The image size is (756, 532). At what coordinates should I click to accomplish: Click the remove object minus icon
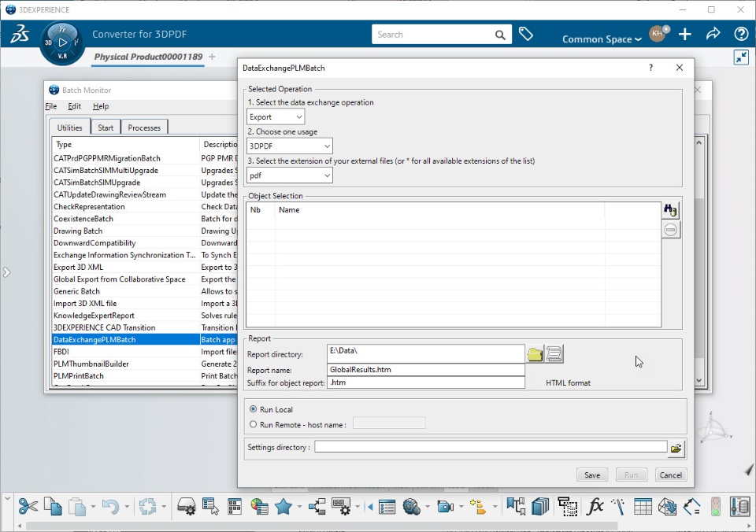click(670, 230)
